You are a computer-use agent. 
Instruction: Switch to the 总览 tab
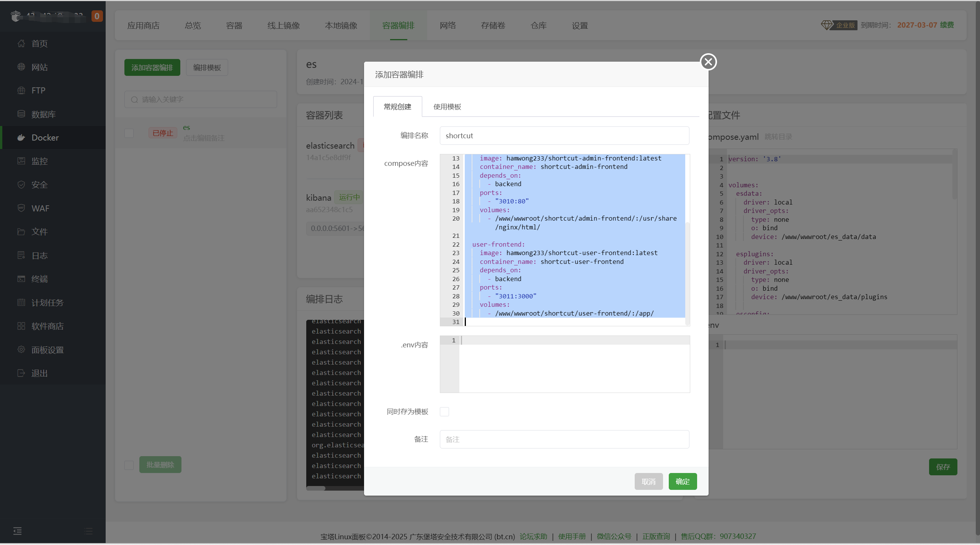[193, 26]
